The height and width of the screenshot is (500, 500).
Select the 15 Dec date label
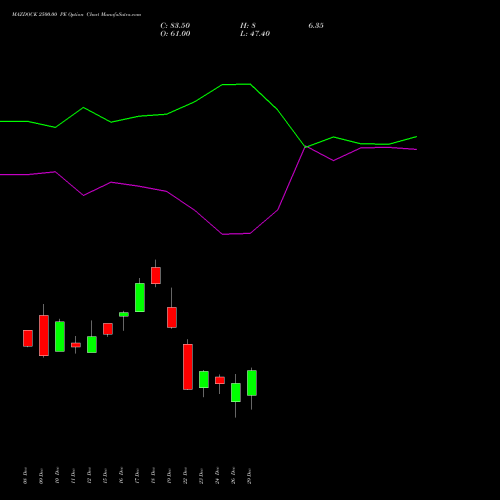[105, 476]
